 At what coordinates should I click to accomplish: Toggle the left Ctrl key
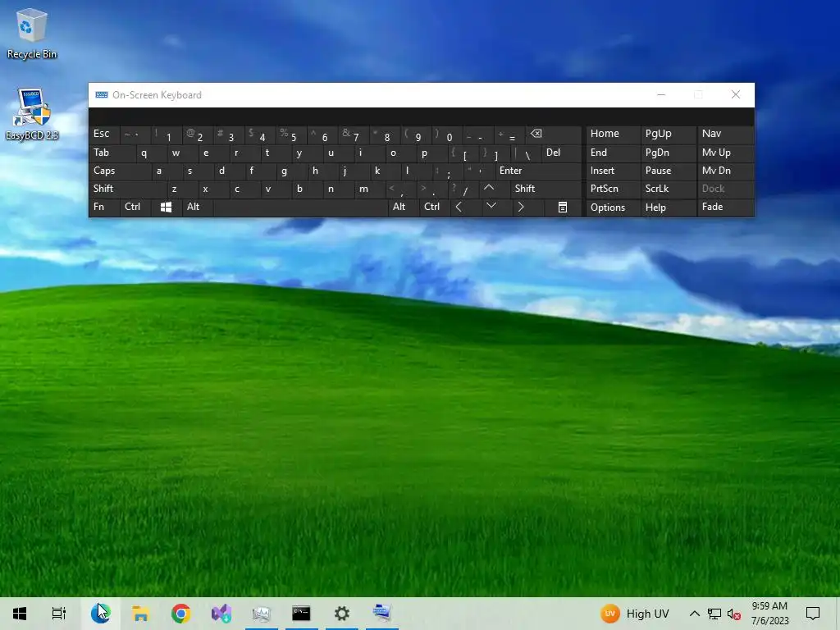tap(135, 207)
